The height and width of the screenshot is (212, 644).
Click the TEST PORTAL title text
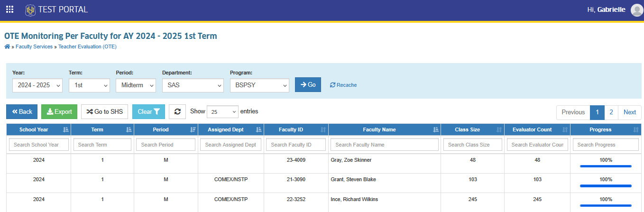coord(63,9)
